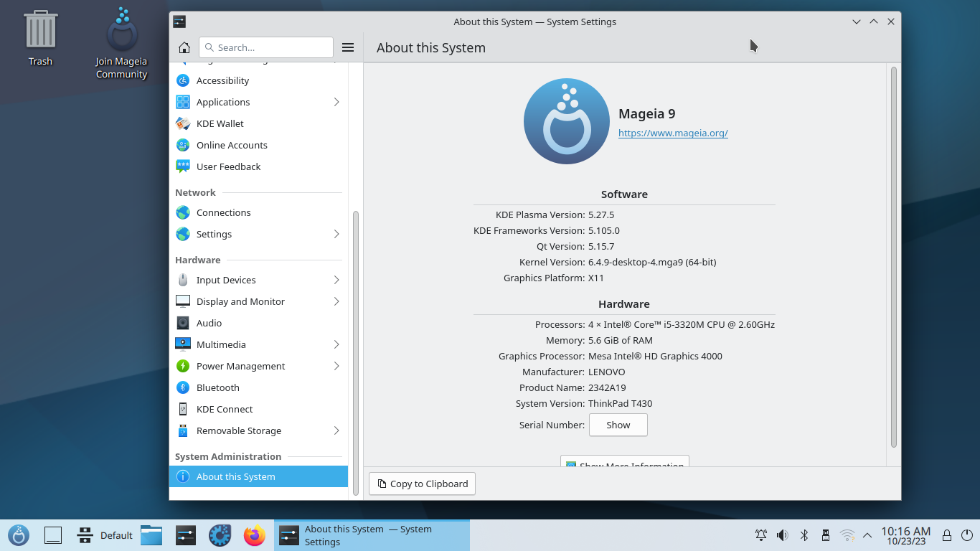The width and height of the screenshot is (980, 551).
Task: Open the Mageia Control Center taskbar icon
Action: coord(220,535)
